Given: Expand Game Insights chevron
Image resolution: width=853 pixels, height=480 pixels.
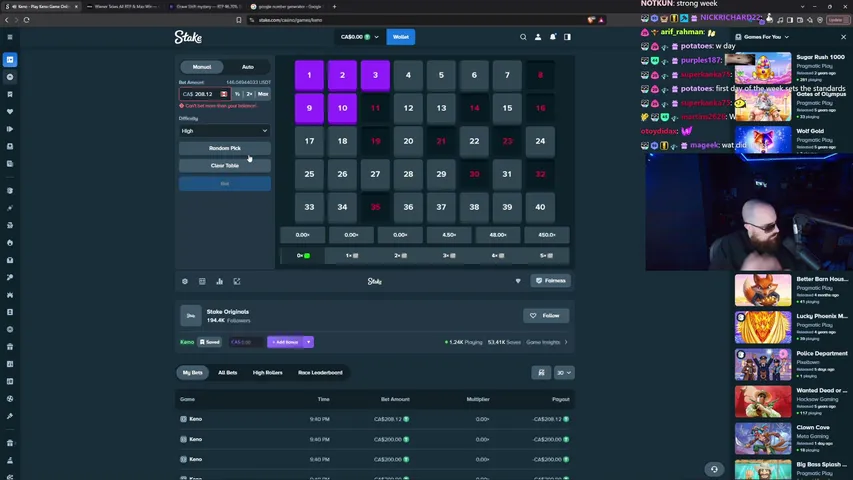Looking at the screenshot, I should [566, 342].
